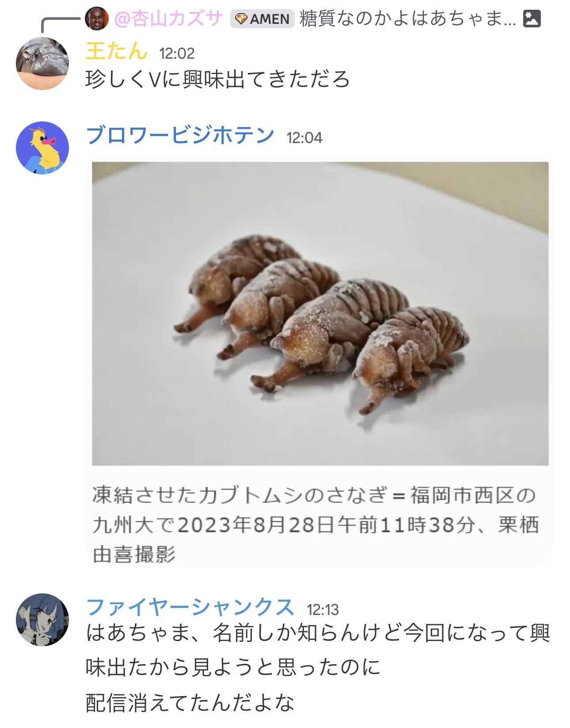Tap username 王たん

click(116, 51)
